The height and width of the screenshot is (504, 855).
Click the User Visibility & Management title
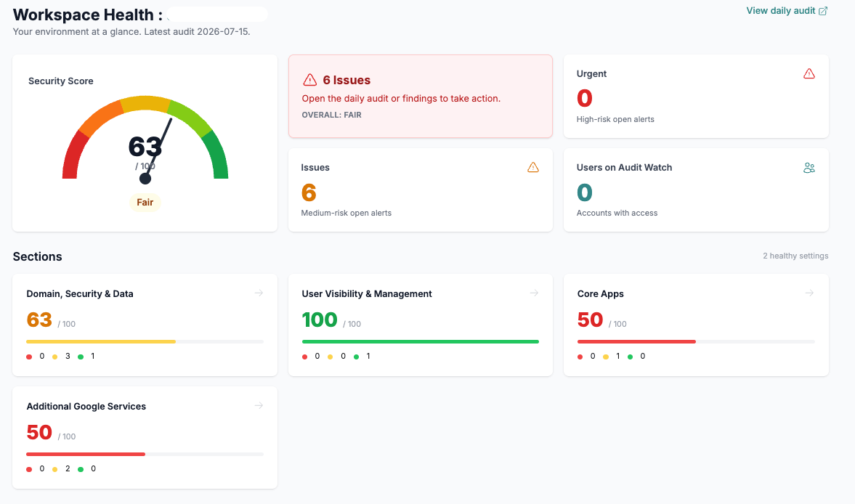[x=366, y=293]
